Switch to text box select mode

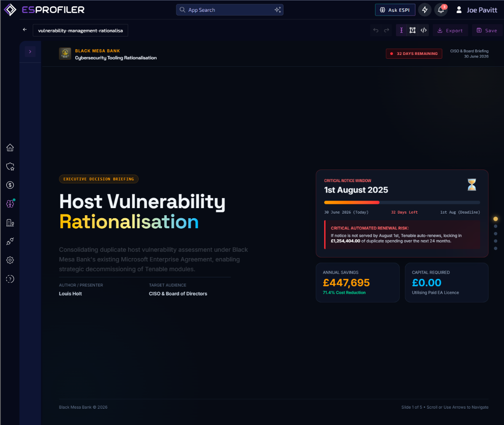click(x=412, y=30)
